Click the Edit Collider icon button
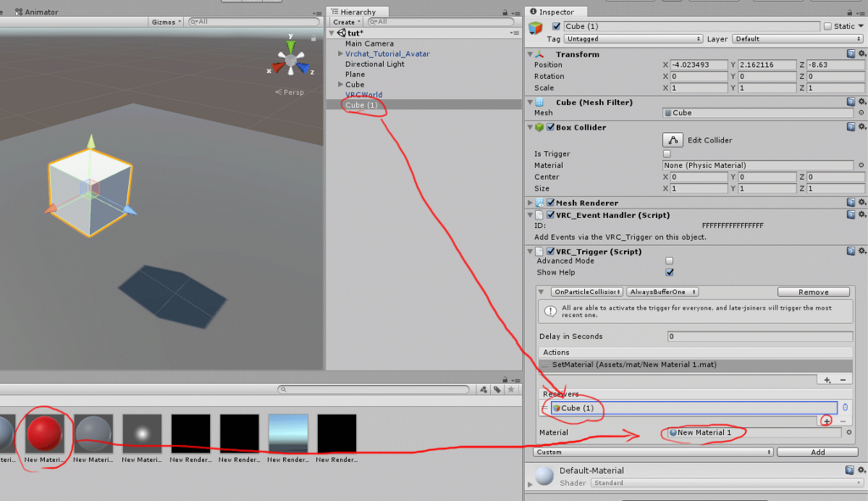The height and width of the screenshot is (501, 868). click(672, 140)
